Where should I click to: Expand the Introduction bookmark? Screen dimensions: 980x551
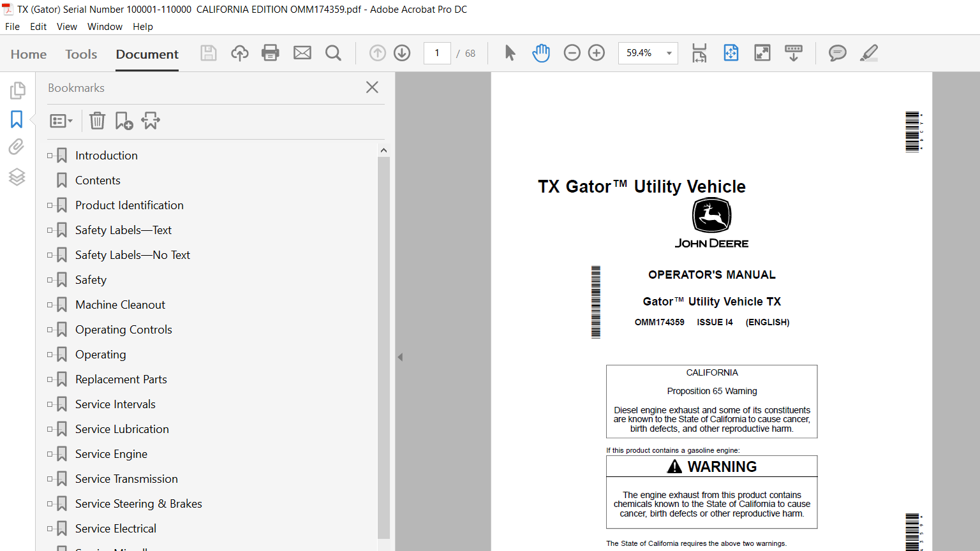point(50,156)
